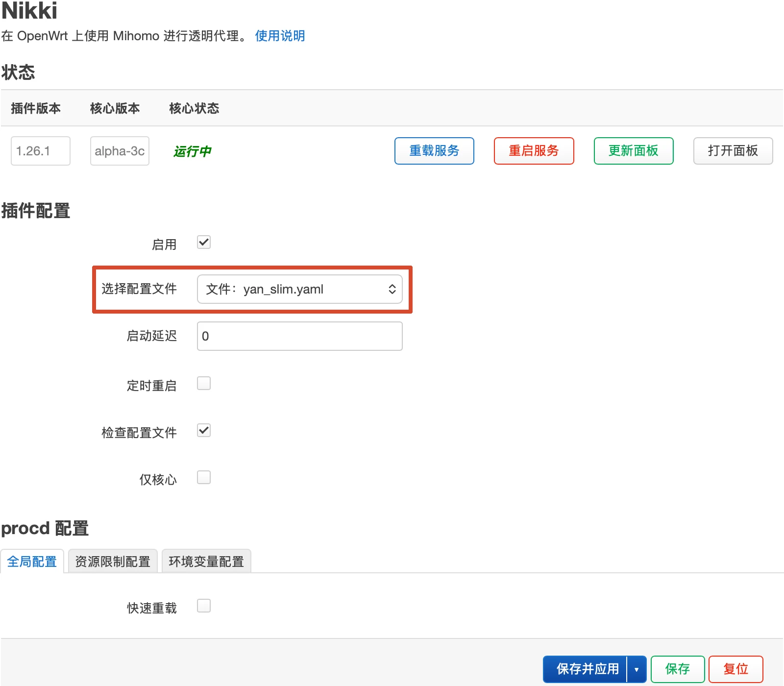The image size is (784, 686).
Task: Click the 插件版本 column header
Action: [36, 108]
